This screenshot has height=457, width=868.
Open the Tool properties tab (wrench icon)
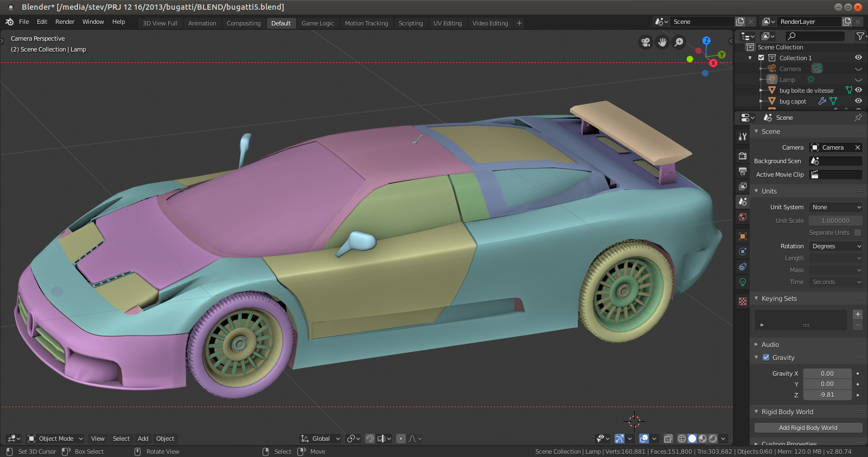743,137
